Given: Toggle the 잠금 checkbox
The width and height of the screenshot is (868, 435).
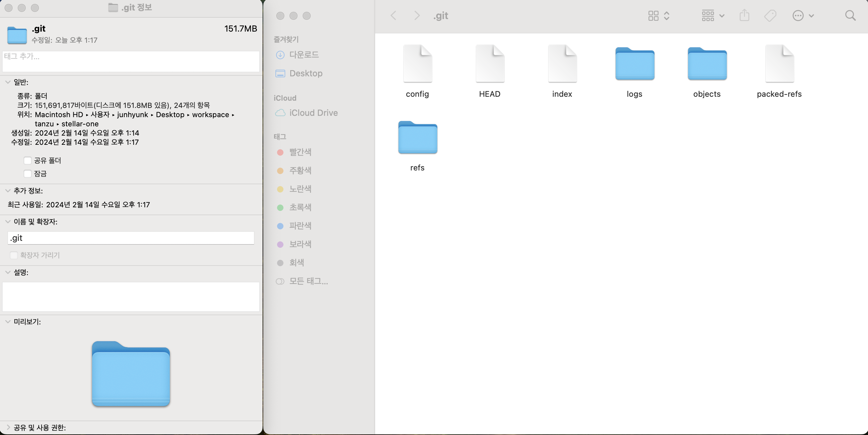Looking at the screenshot, I should [x=28, y=173].
